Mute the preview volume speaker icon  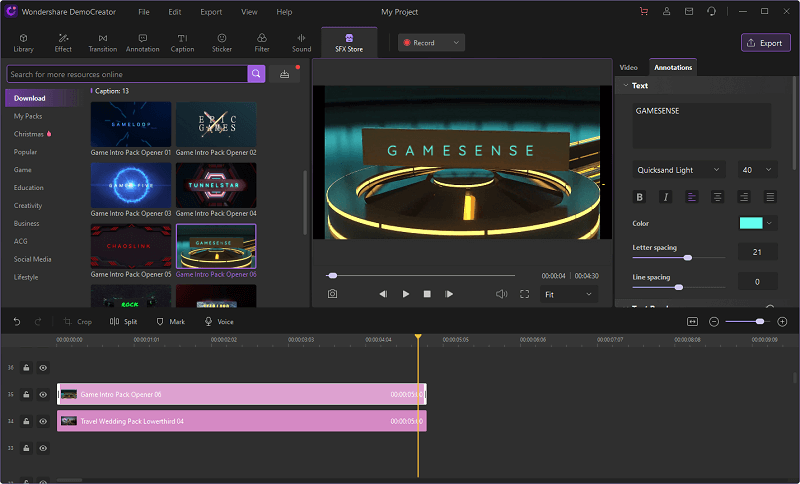pyautogui.click(x=502, y=294)
